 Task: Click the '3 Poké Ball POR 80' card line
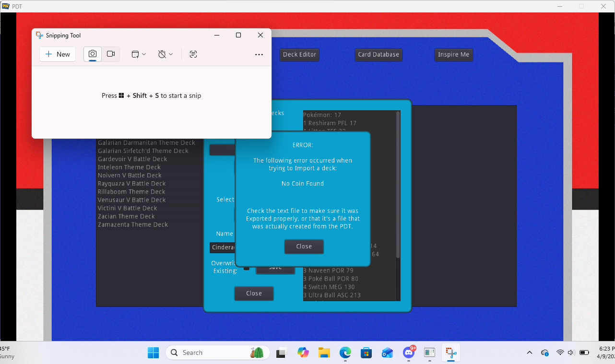331,279
